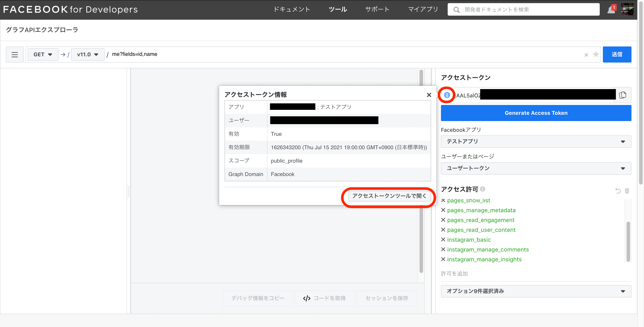Click the グラフAPIエクスプローラ heading
The height and width of the screenshot is (327, 644).
(42, 30)
